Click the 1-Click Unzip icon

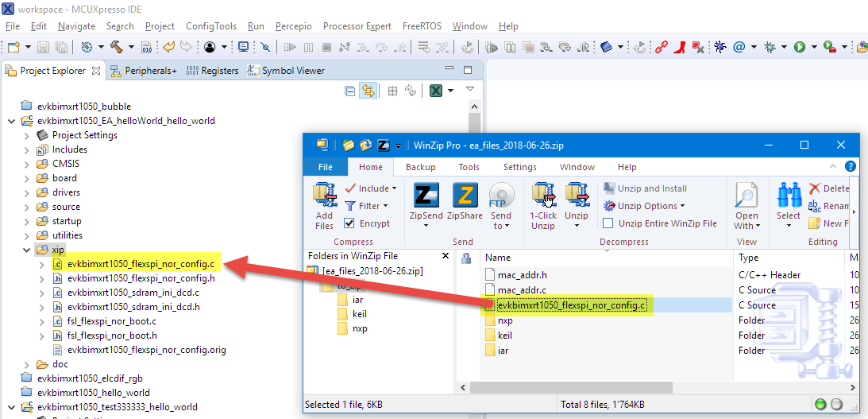click(543, 196)
